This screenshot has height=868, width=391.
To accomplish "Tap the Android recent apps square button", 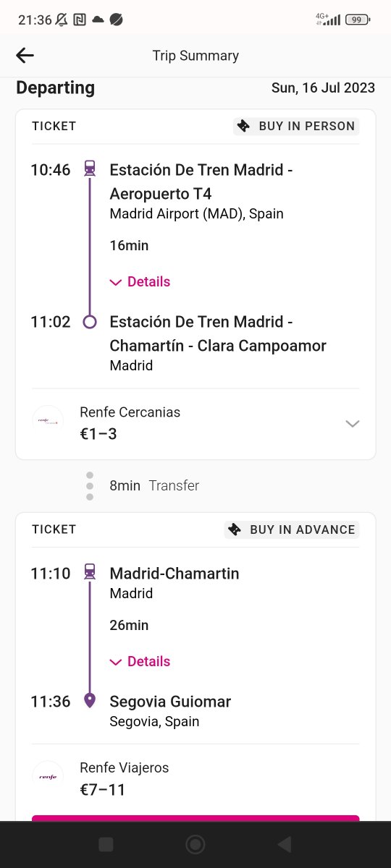I will (x=106, y=844).
